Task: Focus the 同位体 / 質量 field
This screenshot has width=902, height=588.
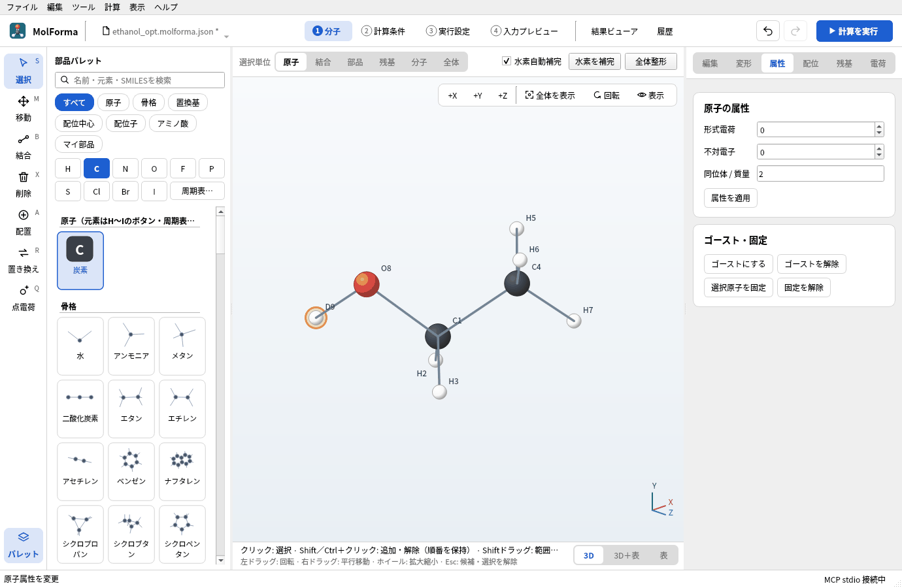Action: pos(820,174)
